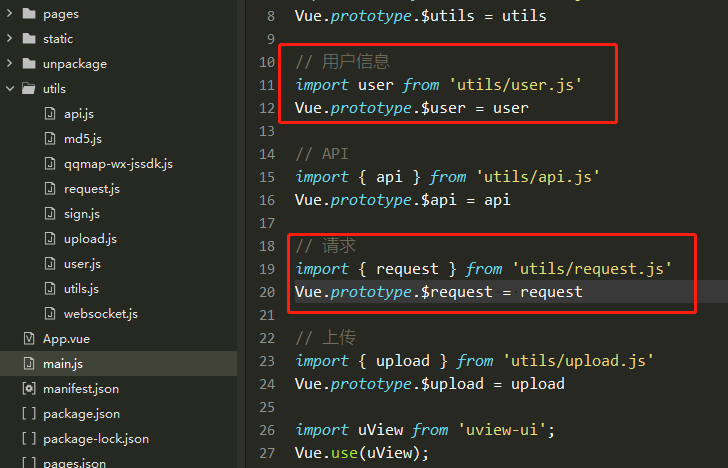
Task: Expand the pages folder chevron
Action: 9,13
